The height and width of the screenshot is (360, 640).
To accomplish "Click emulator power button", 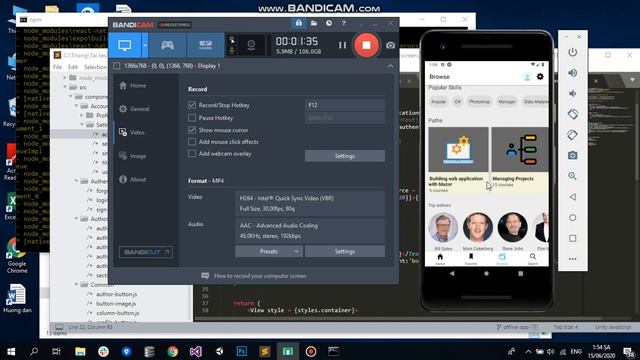I will pos(573,52).
